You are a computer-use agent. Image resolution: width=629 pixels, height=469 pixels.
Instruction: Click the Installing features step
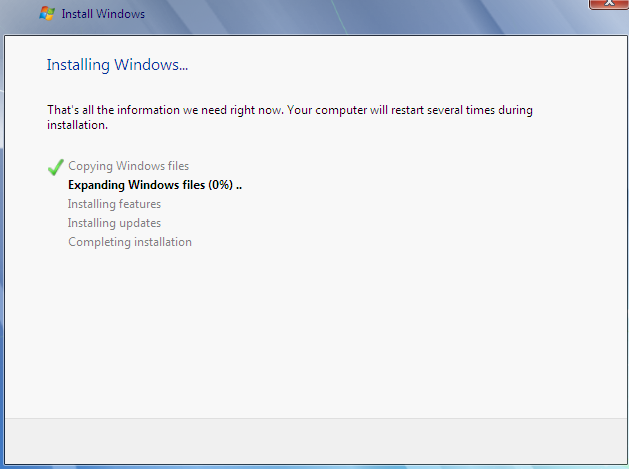(114, 204)
